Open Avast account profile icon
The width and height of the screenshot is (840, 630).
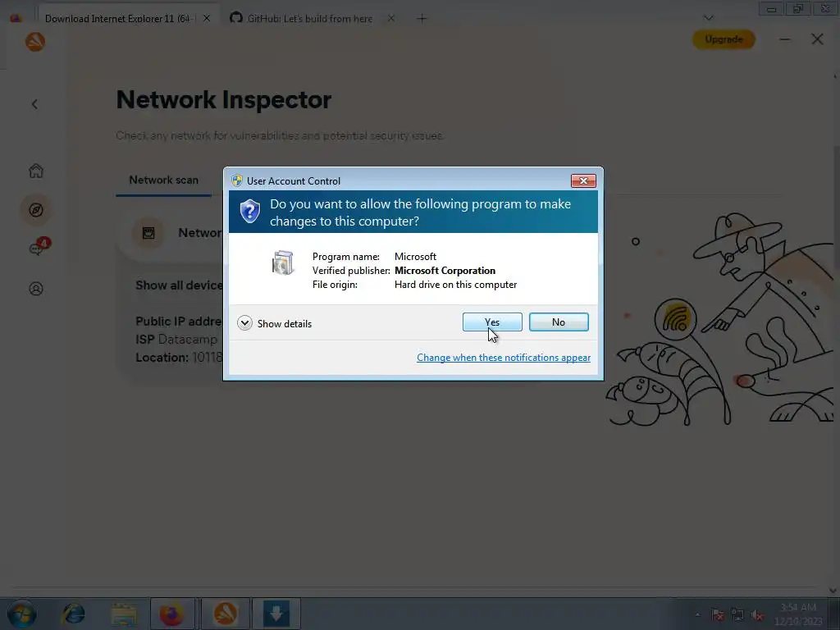point(36,289)
